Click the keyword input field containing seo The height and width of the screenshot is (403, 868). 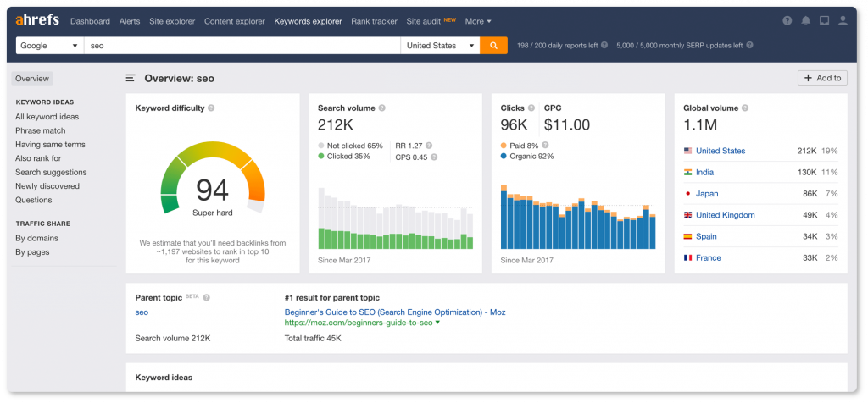pos(242,46)
